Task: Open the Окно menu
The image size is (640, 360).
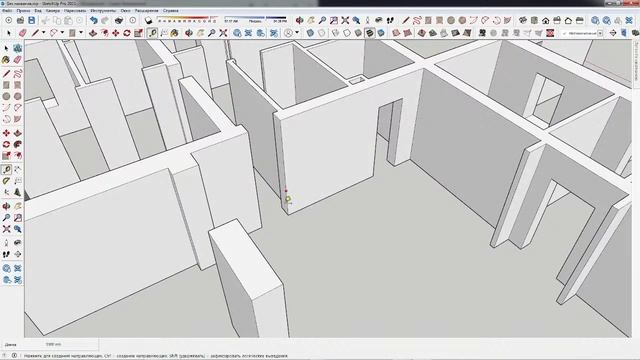Action: [125, 11]
